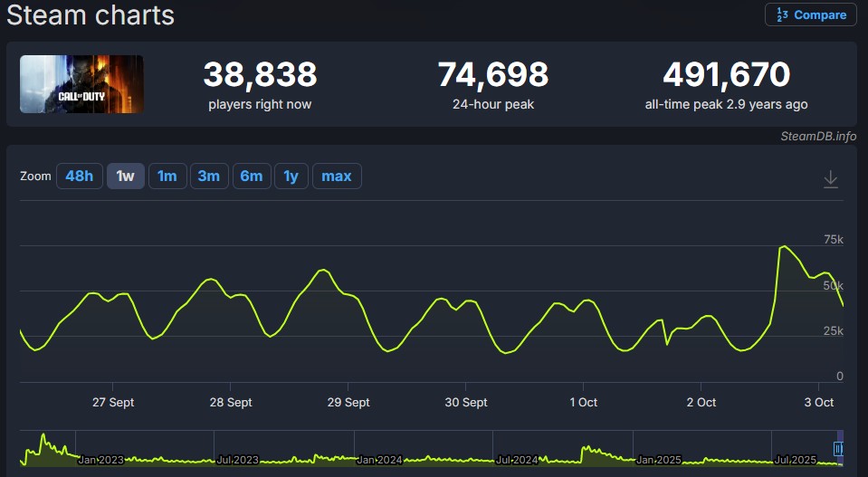Zoom the chart to 6m
The width and height of the screenshot is (868, 477).
[x=251, y=176]
